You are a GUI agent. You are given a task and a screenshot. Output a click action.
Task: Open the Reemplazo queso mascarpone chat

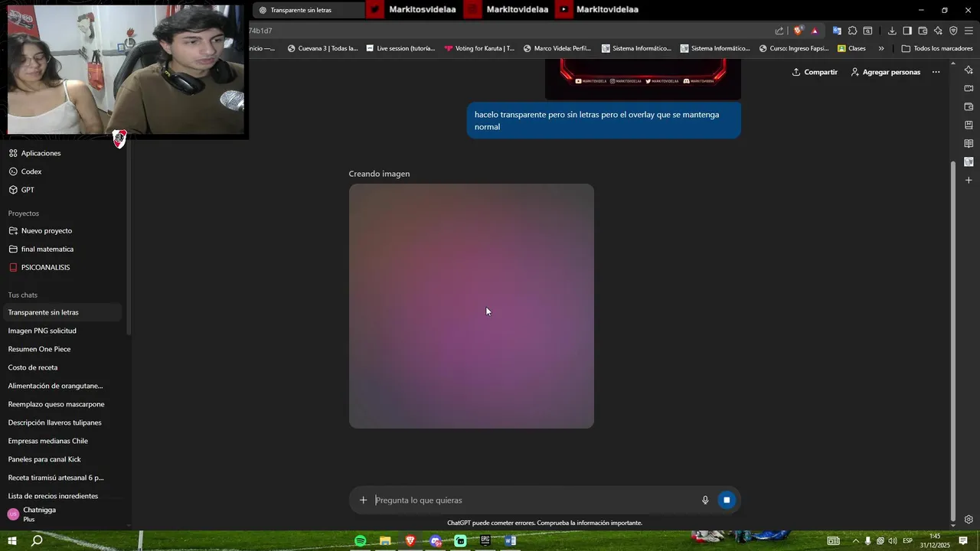(63, 404)
